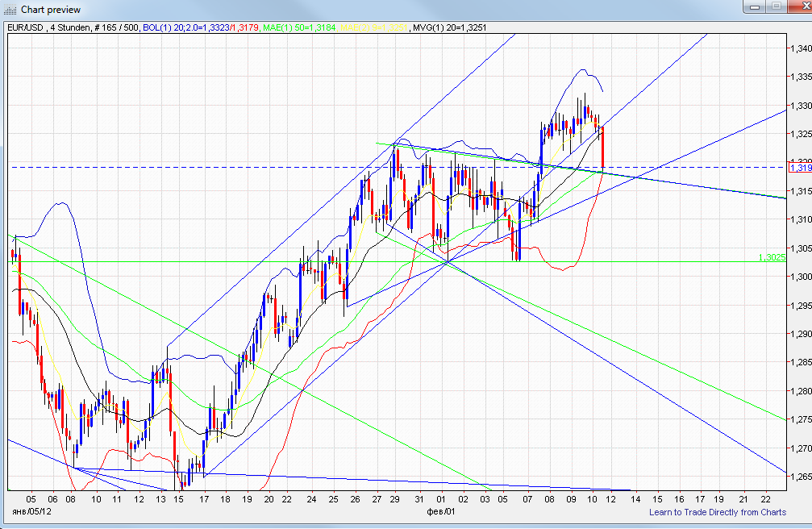Select the EUR/USD symbol label in the legend
This screenshot has height=529, width=812.
pos(27,27)
